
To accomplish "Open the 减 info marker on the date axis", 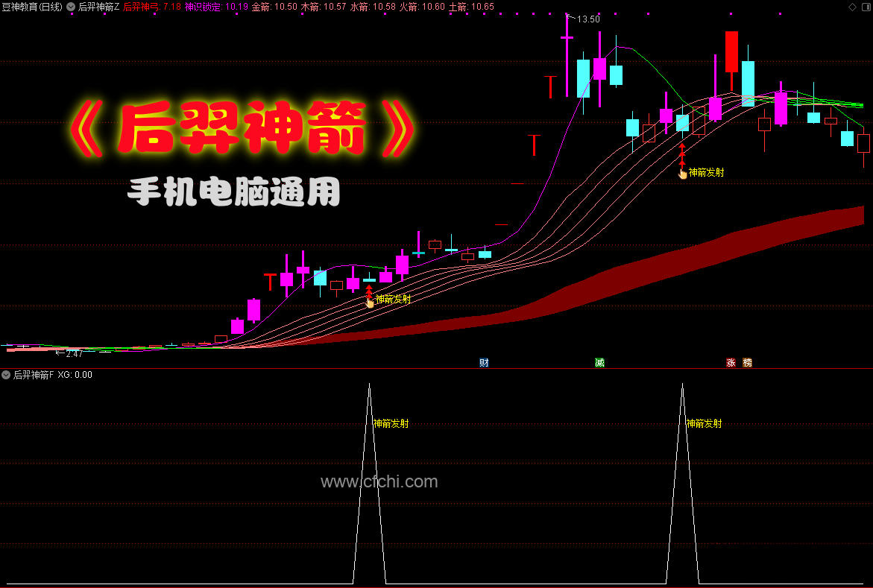I will coord(599,362).
